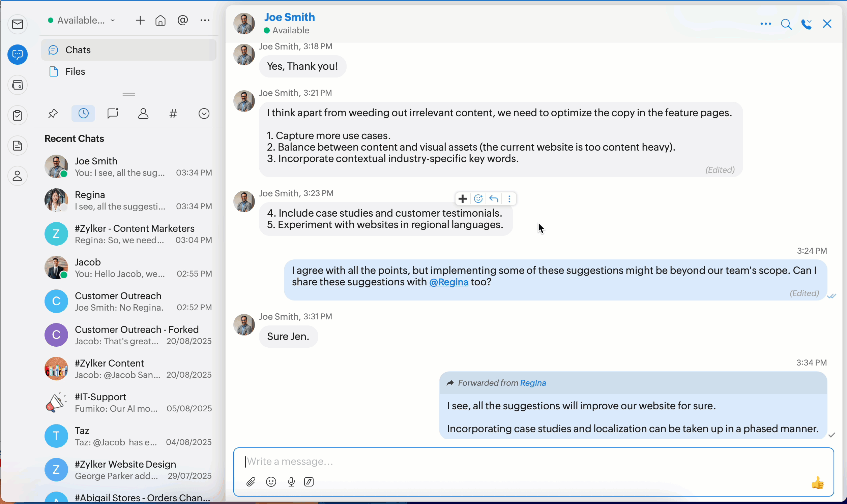Expand more filters chevron circle icon
Screen dimensions: 847x504
[204, 114]
